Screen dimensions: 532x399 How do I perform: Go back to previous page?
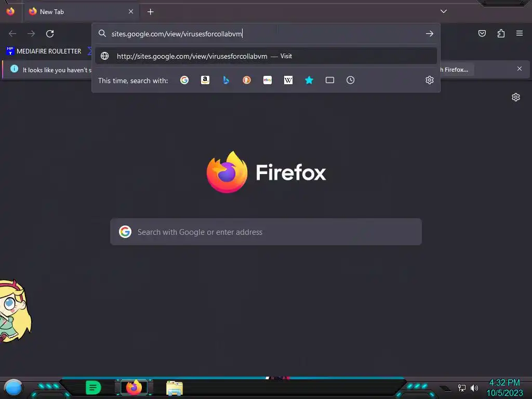click(12, 34)
